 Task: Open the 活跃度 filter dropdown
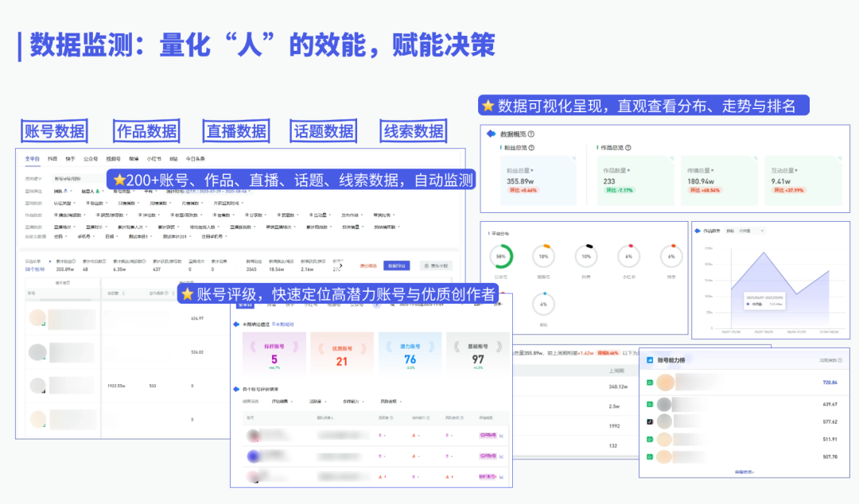317,401
